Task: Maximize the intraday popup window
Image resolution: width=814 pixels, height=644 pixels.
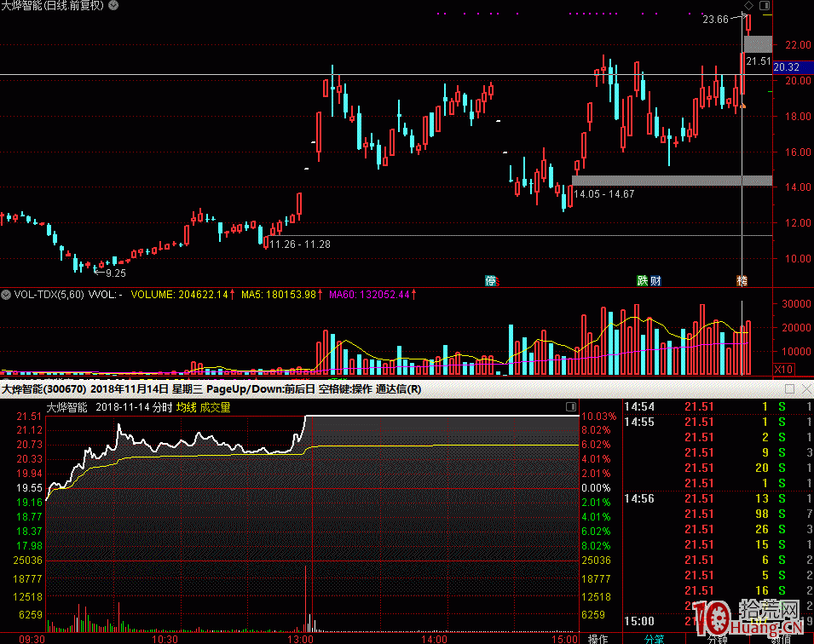Action: [x=789, y=389]
